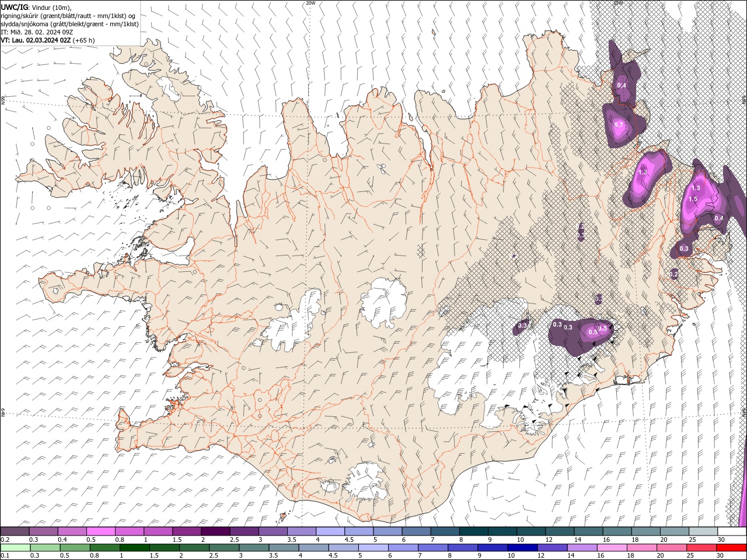The width and height of the screenshot is (747, 560).
Task: Click the valid time 'VT: Lau. 02.03.2024 02Z'
Action: point(36,40)
